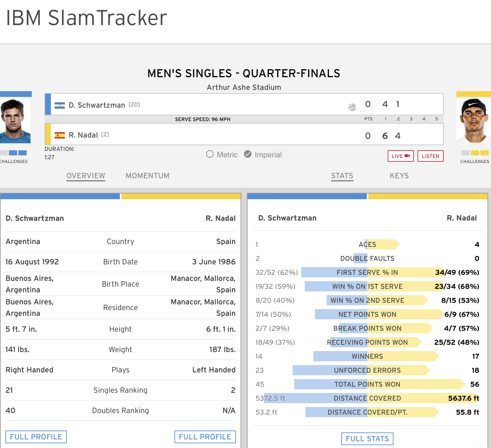Click the BREAK POINTS WON stat row
The image size is (491, 448).
pyautogui.click(x=367, y=328)
